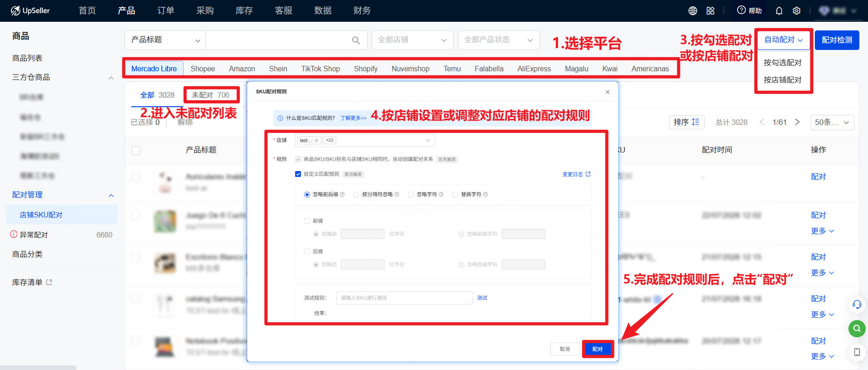Screen dimensions: 868x370
Task: Enable the 前缀 checkbox
Action: 307,221
